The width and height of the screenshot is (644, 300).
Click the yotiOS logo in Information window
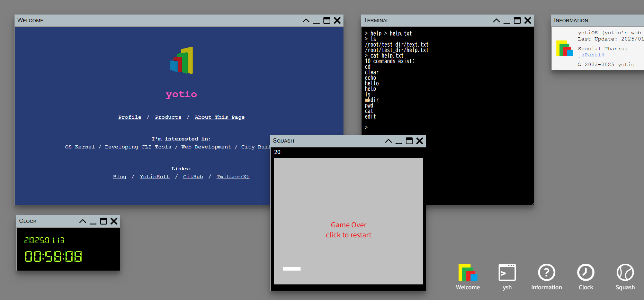[564, 48]
